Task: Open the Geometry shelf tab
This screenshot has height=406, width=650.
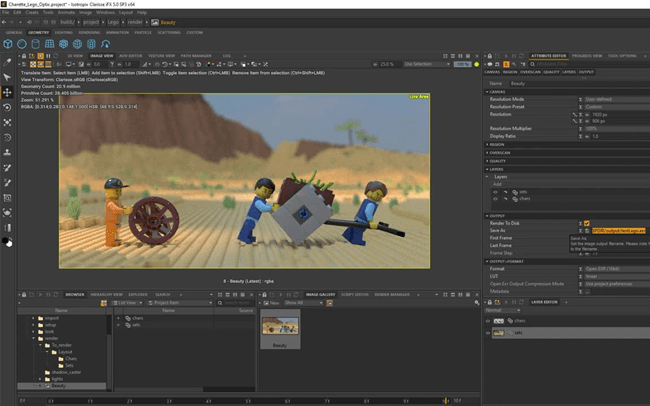Action: [39, 32]
